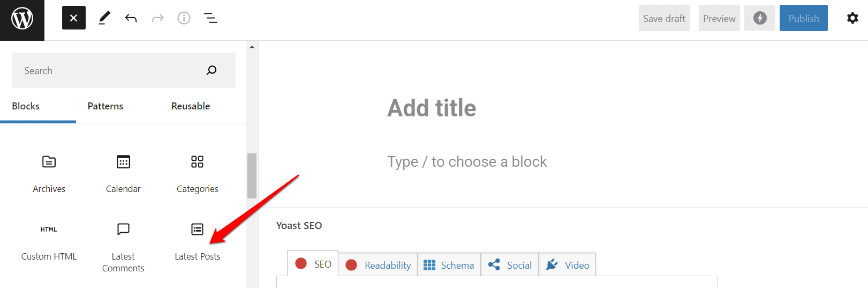Open the document details info icon
Screen dimensions: 868x288
184,18
